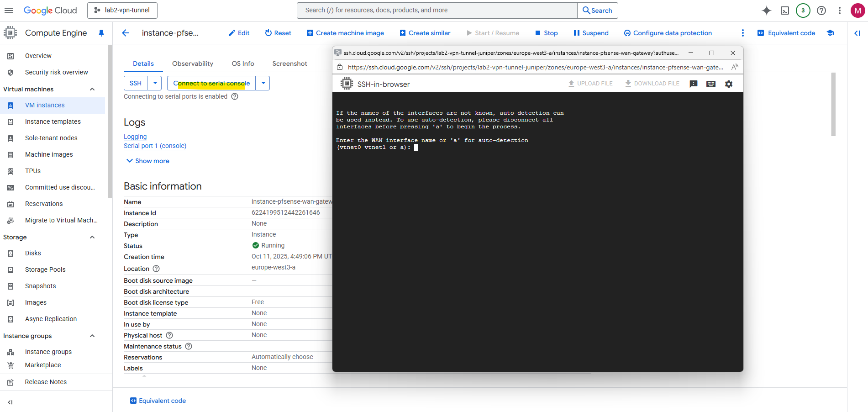Open the notifications badge showing 3
This screenshot has height=412, width=868.
803,11
